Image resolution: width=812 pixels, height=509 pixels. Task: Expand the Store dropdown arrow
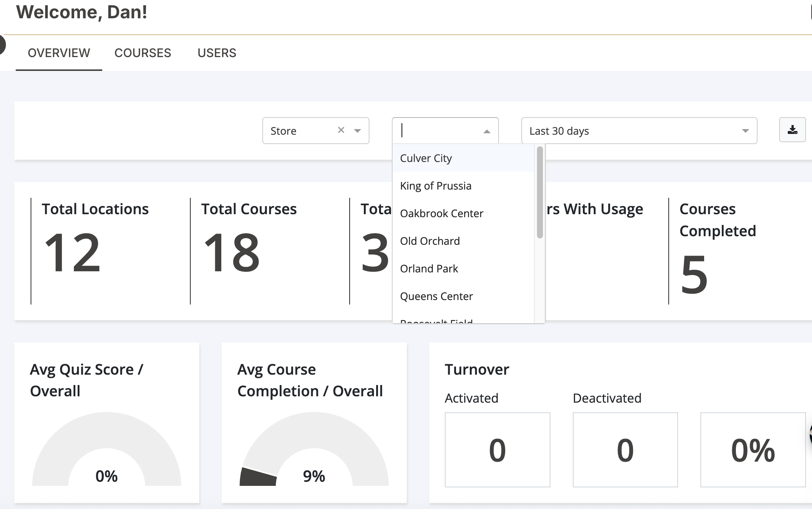tap(357, 131)
